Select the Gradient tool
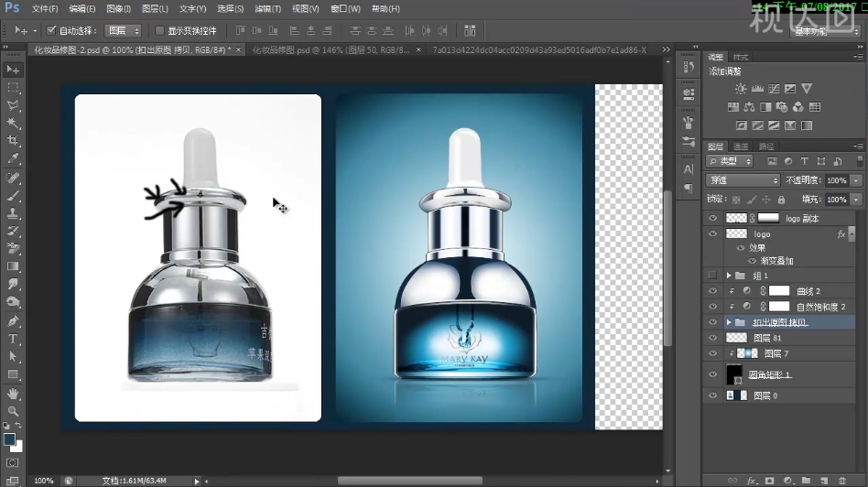Screen dimensions: 868x487 (13, 266)
